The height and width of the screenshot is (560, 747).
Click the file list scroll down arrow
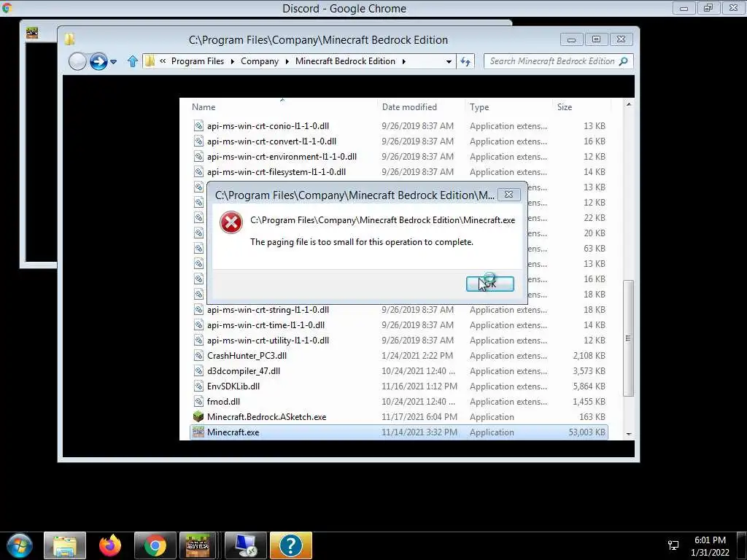pyautogui.click(x=628, y=434)
